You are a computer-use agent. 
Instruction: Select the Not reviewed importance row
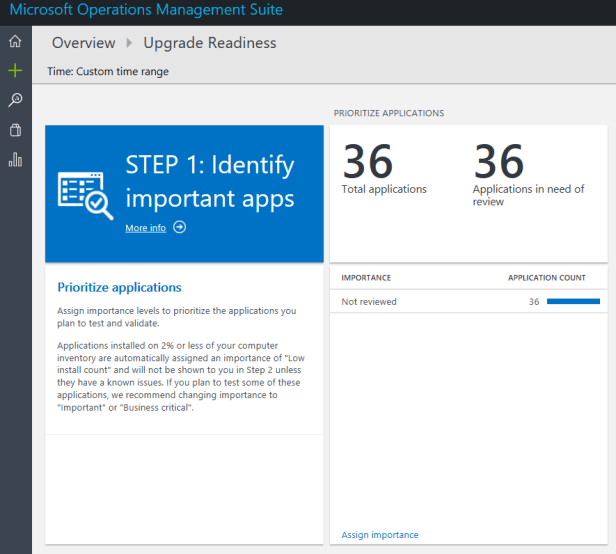pyautogui.click(x=369, y=301)
